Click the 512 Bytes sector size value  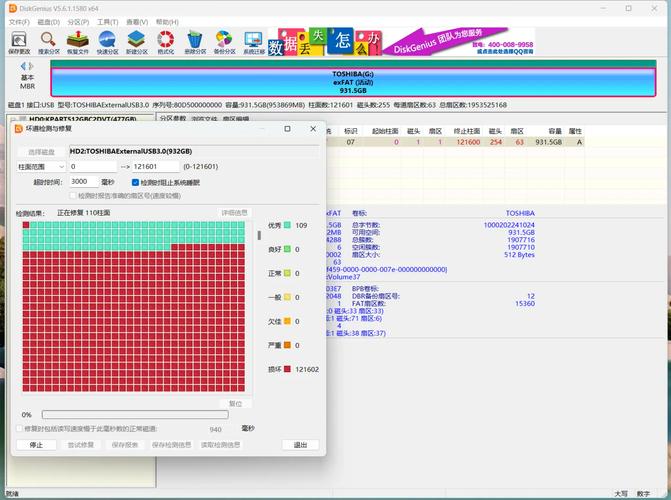point(519,255)
